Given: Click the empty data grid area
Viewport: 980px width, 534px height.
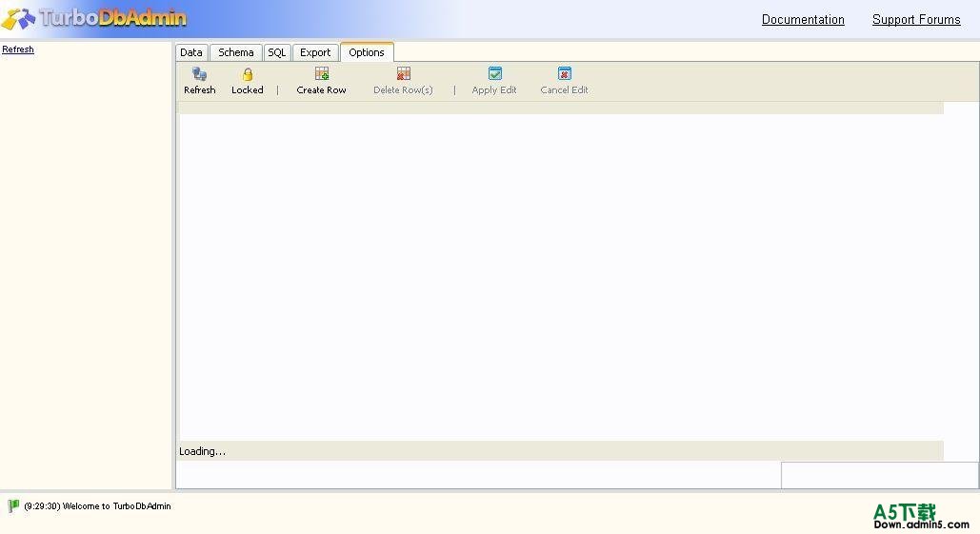Looking at the screenshot, I should tap(560, 276).
